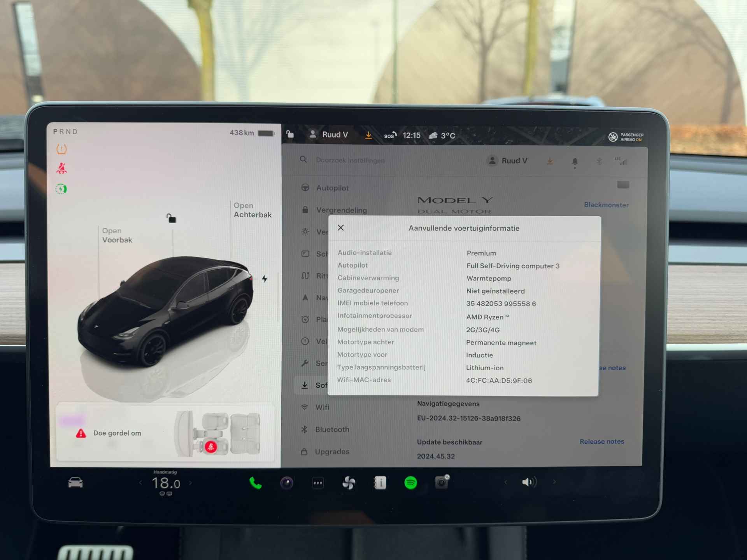
Task: Tap the Doorzoek instellingen search field
Action: 350,160
